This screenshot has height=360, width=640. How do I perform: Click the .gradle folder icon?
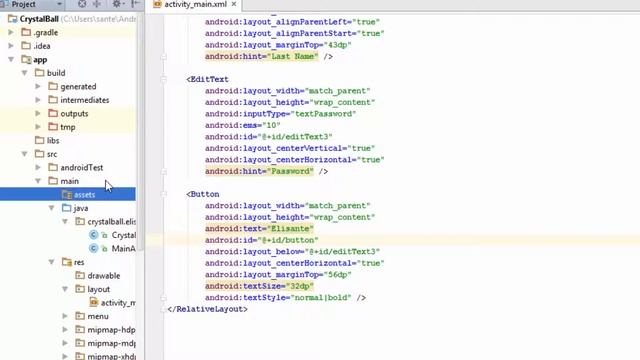(26, 32)
